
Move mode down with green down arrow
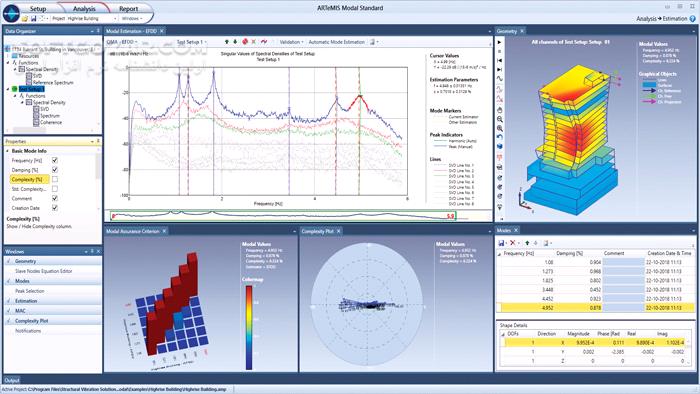pos(235,42)
